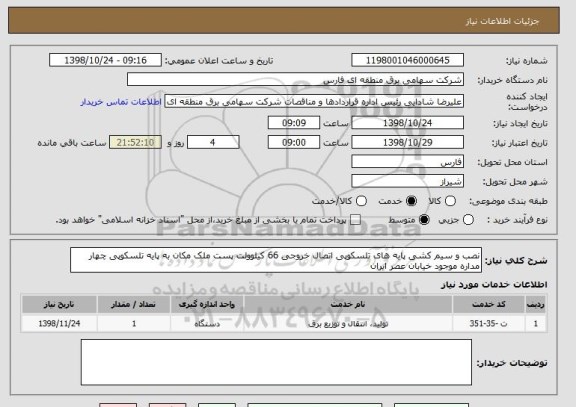Choose the متوسط purchase process option
Image resolution: width=576 pixels, height=407 pixels.
pos(424,220)
